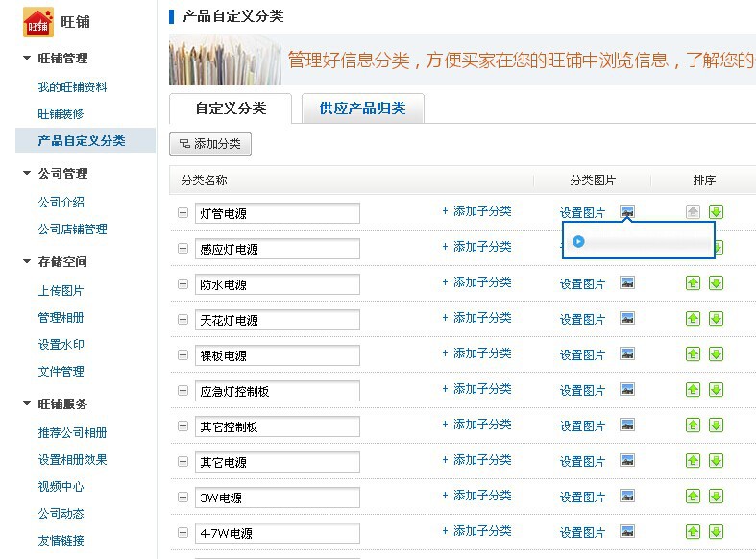Collapse the 感应灯电源 category row
The height and width of the screenshot is (559, 756).
coord(183,249)
